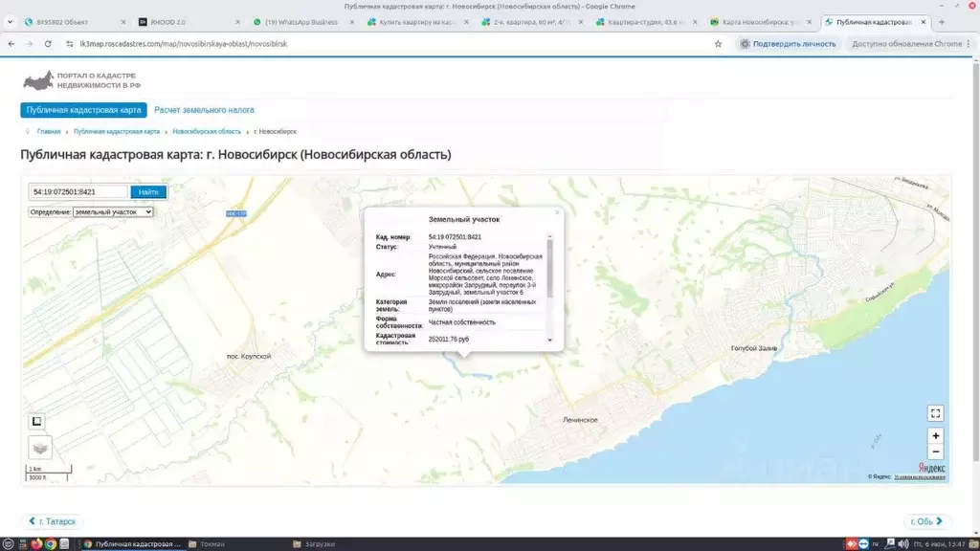Screen dimensions: 980x551
Task: Open the volume control in the system tray
Action: click(903, 544)
